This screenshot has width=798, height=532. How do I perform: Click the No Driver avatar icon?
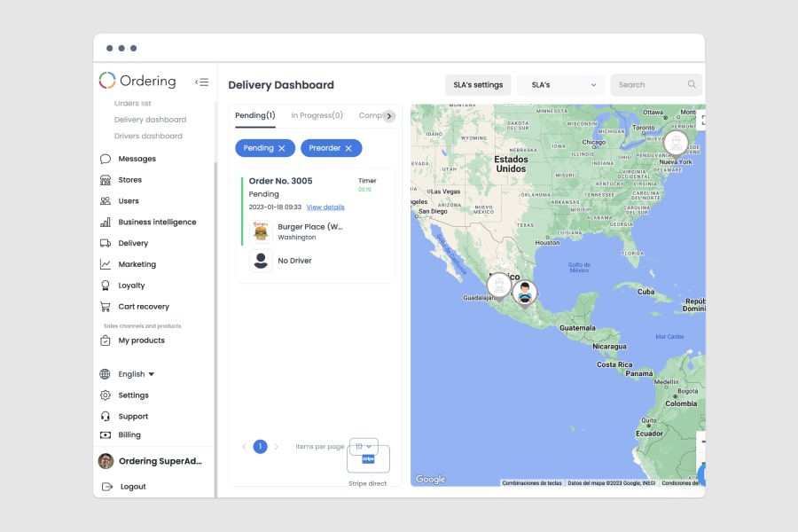261,261
